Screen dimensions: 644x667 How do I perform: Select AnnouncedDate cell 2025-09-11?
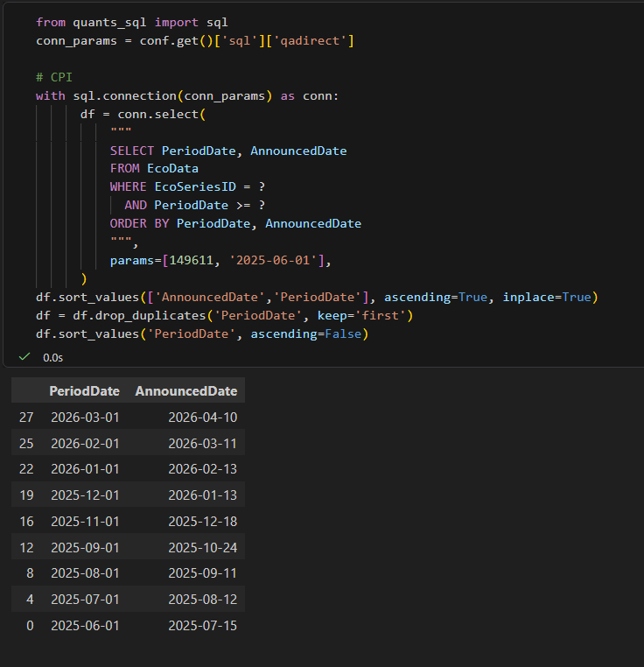click(202, 573)
